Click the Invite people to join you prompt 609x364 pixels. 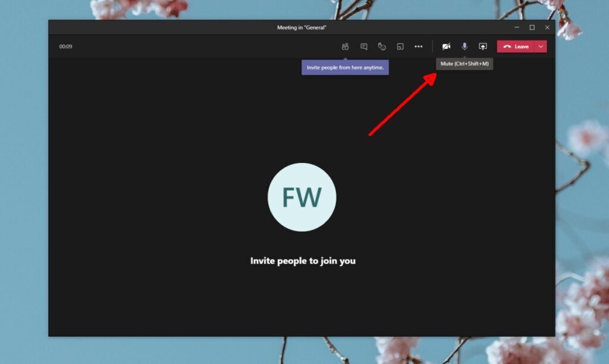click(x=303, y=261)
